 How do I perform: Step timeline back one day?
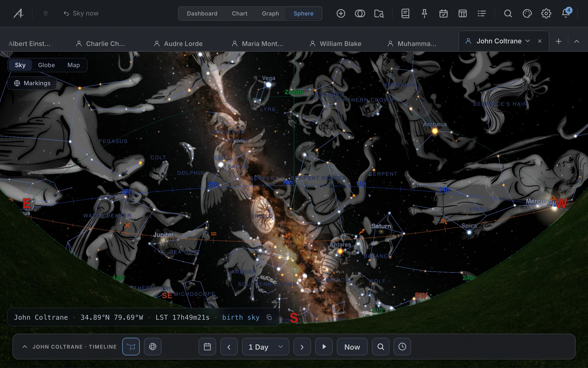(x=229, y=347)
